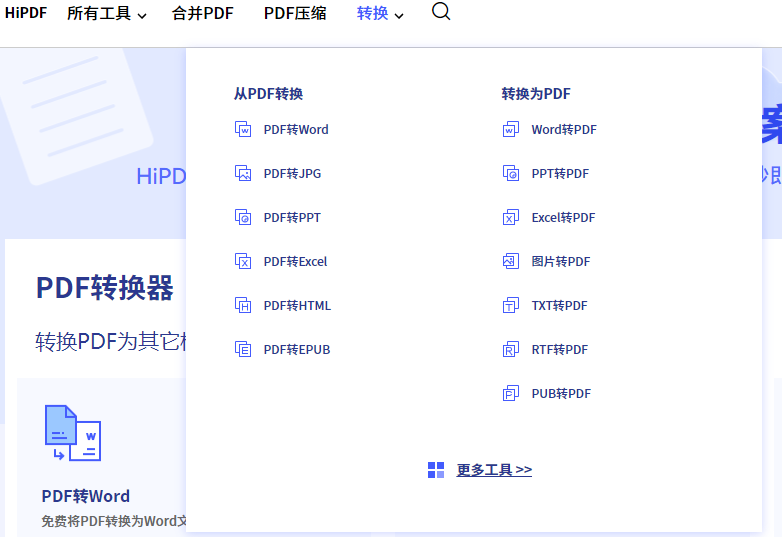Open search with the magnifier icon

(x=441, y=11)
